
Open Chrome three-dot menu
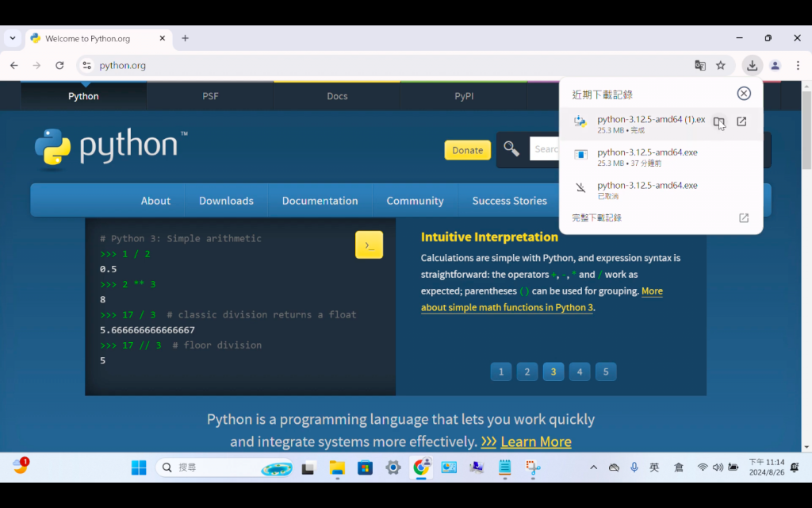(x=798, y=65)
